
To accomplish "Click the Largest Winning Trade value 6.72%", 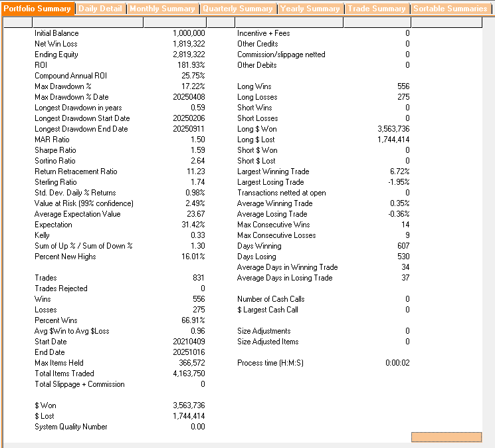I will pos(399,171).
